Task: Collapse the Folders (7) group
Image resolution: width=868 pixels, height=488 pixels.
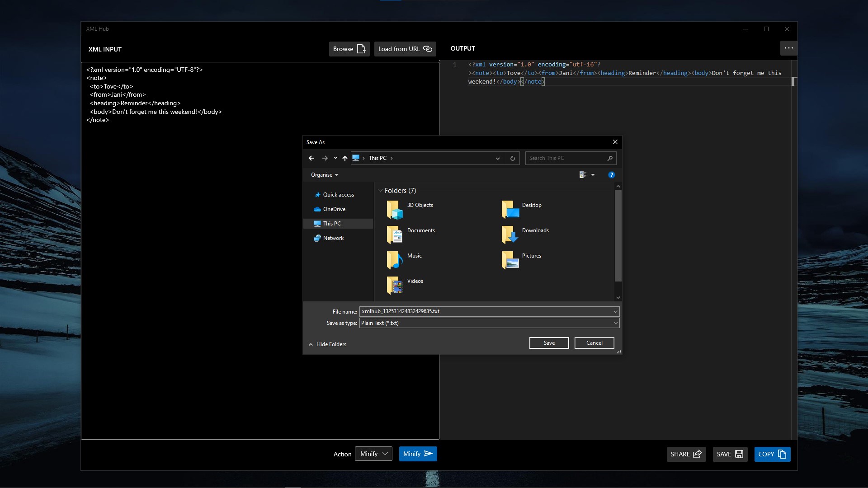Action: [x=380, y=191]
